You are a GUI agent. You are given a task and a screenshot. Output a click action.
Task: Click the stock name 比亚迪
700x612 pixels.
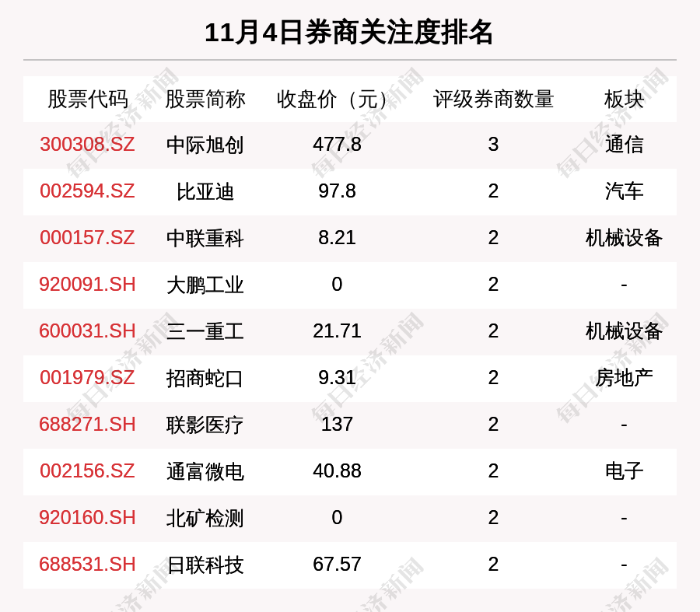[205, 192]
